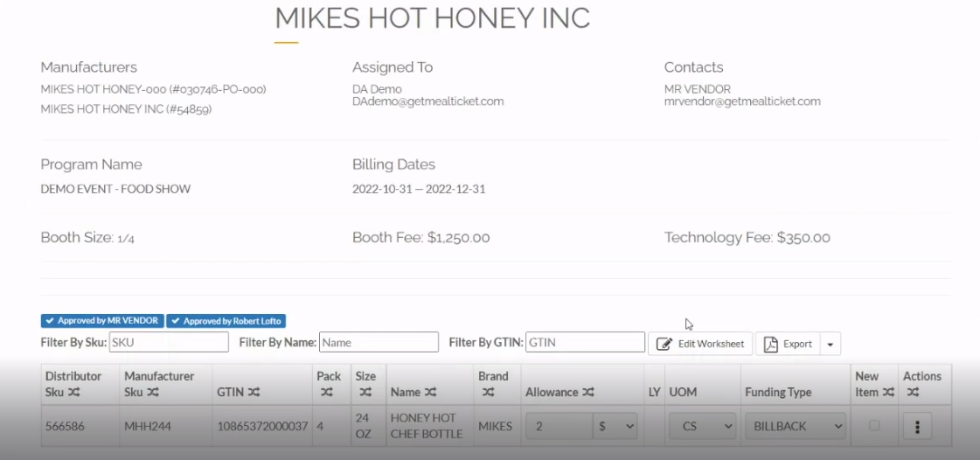980x460 pixels.
Task: Click the Technology Fee $350.00 text
Action: tap(747, 238)
